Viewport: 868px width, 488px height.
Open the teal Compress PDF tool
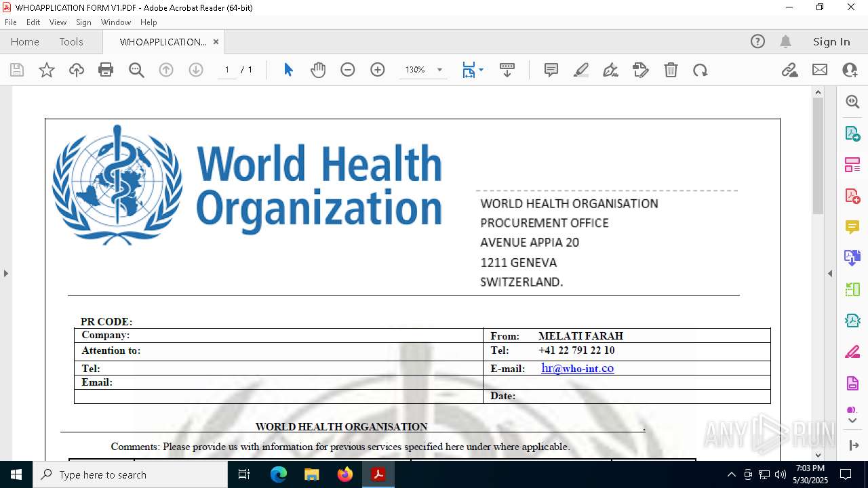pos(852,321)
